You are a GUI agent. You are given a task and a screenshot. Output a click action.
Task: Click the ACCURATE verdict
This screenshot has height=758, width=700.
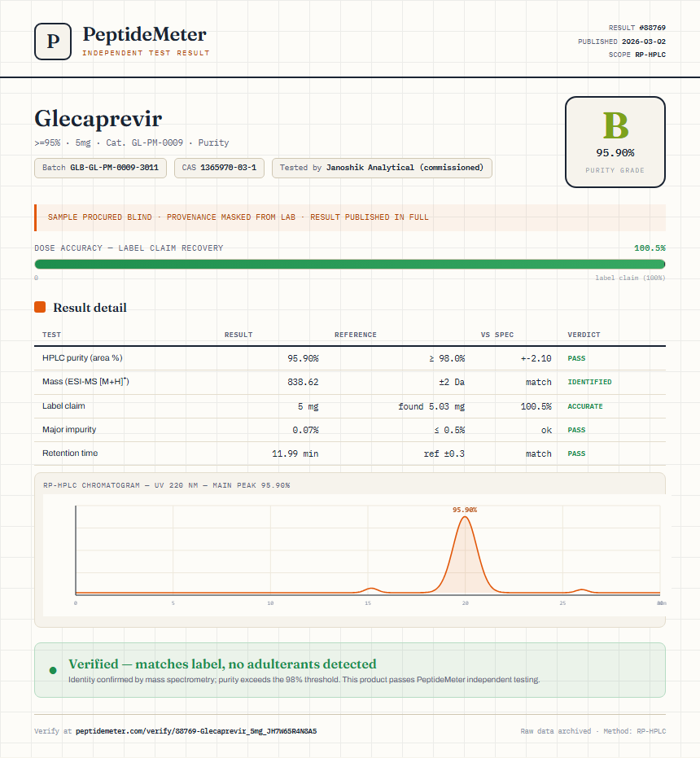point(585,406)
